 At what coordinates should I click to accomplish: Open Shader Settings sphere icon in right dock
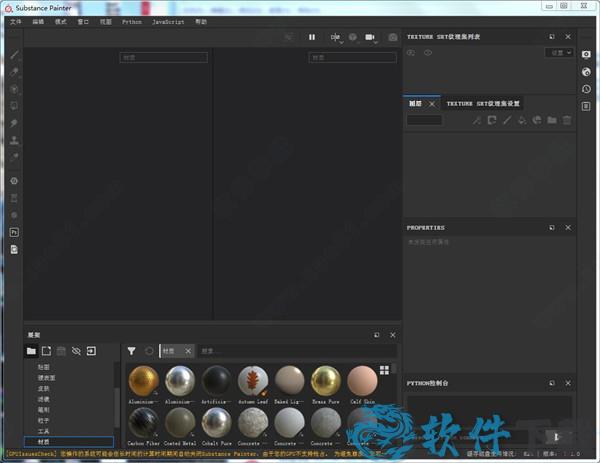pos(586,72)
